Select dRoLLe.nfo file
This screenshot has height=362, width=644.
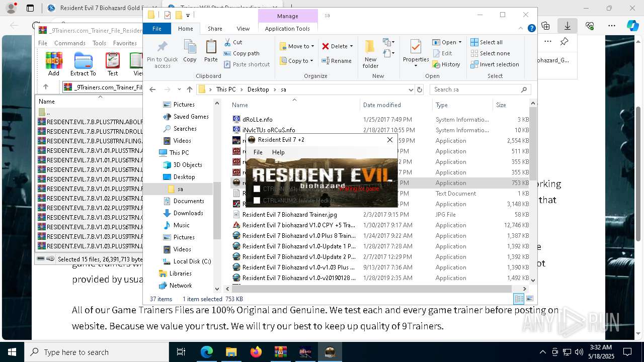[258, 120]
